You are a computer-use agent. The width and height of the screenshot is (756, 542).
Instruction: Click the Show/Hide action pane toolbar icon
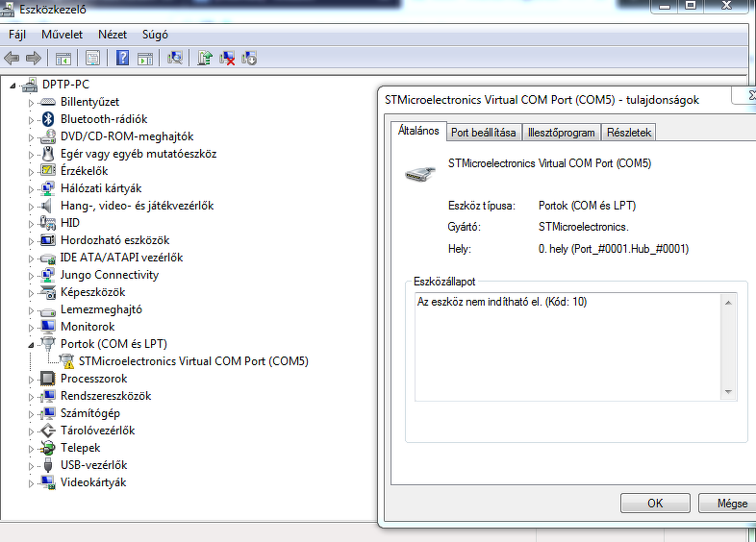(x=145, y=59)
